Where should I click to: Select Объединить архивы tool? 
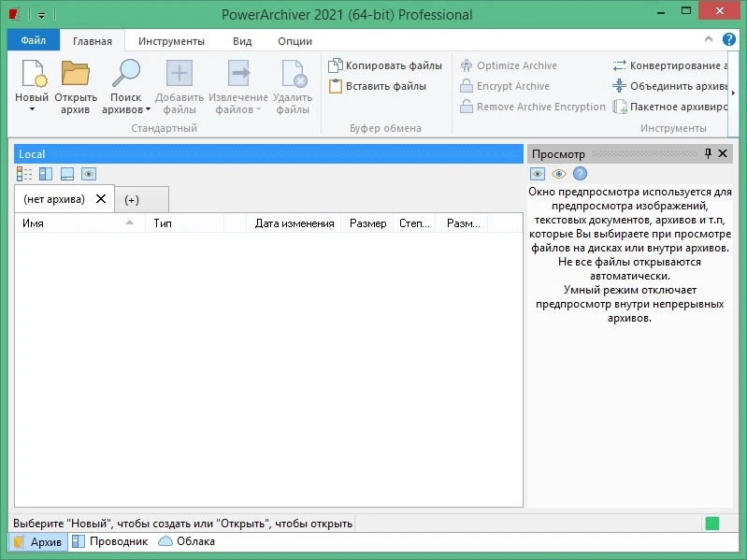click(670, 86)
